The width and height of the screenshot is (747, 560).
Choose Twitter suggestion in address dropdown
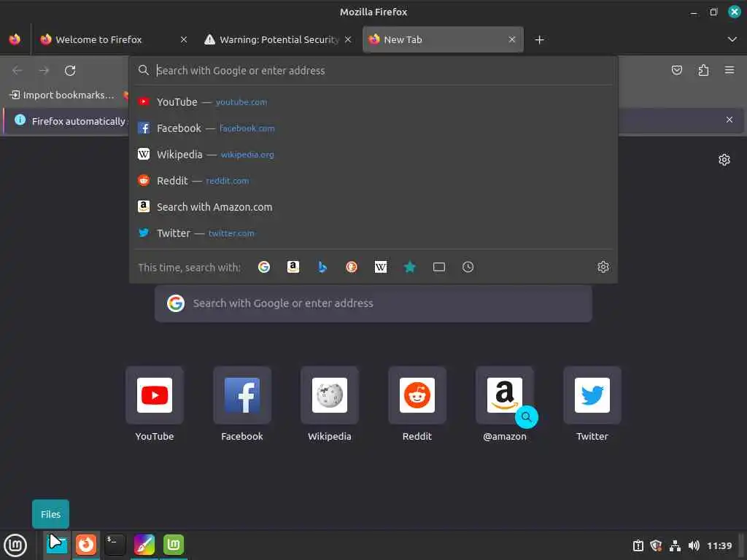coord(373,233)
